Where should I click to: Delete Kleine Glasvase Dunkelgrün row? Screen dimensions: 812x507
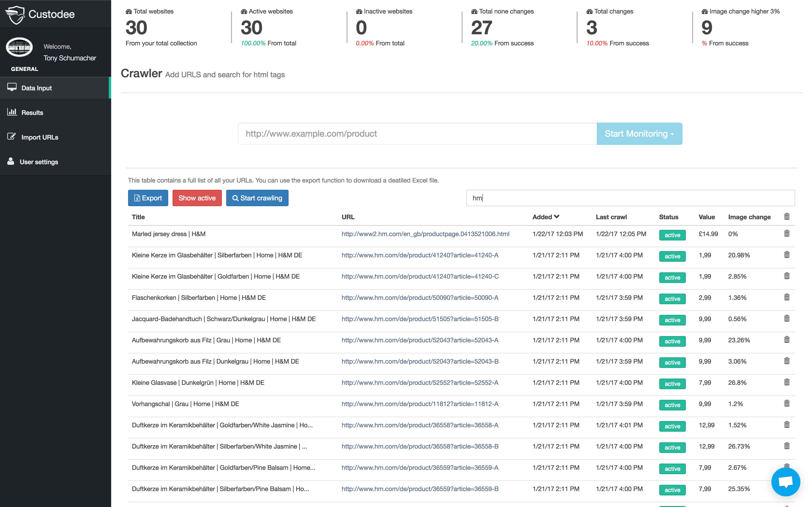click(786, 382)
